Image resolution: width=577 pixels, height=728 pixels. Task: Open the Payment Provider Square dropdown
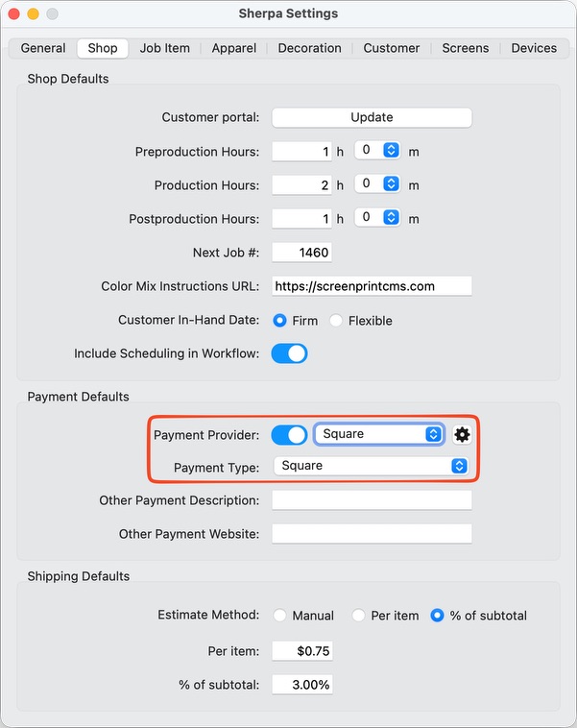[378, 434]
